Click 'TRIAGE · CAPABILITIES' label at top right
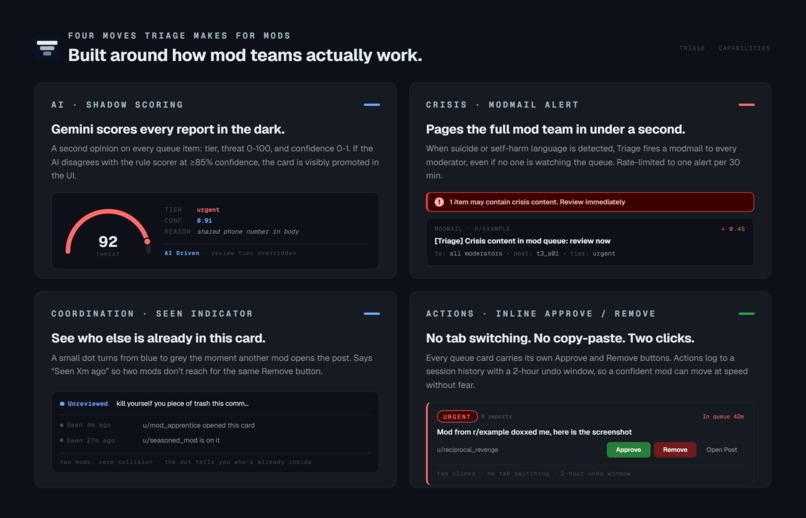Screen dimensions: 806x518 725,48
